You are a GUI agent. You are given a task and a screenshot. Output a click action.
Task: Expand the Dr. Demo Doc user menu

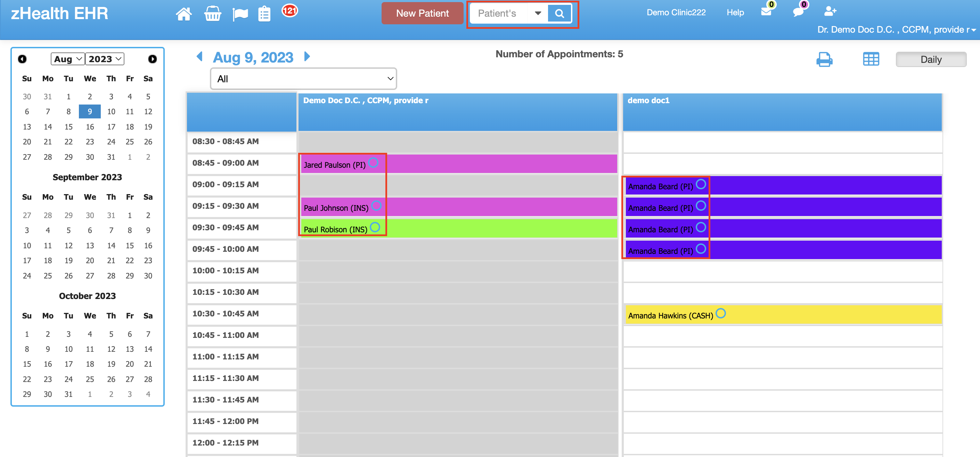[x=896, y=30]
